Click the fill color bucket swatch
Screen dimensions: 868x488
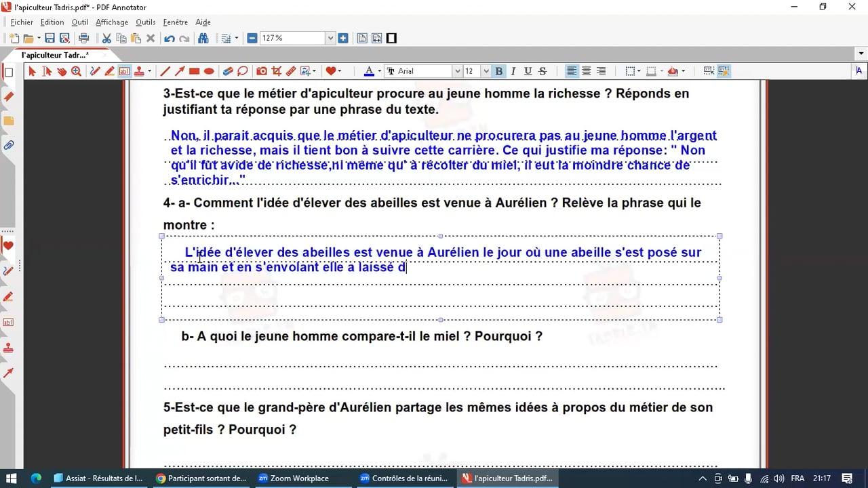click(673, 71)
